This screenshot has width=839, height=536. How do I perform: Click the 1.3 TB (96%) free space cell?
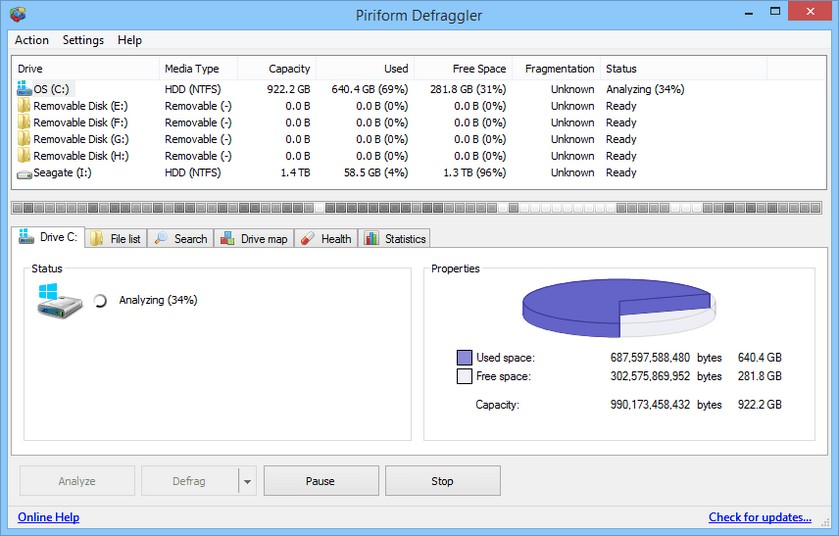point(475,172)
